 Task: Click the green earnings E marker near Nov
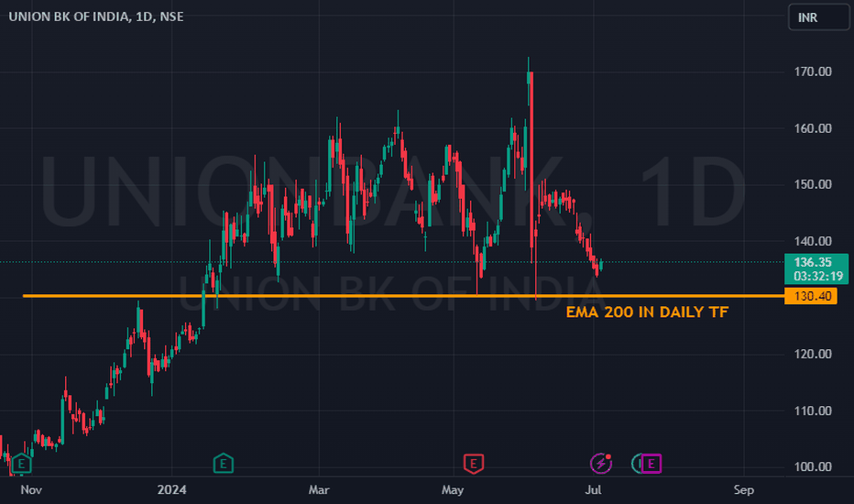click(21, 464)
